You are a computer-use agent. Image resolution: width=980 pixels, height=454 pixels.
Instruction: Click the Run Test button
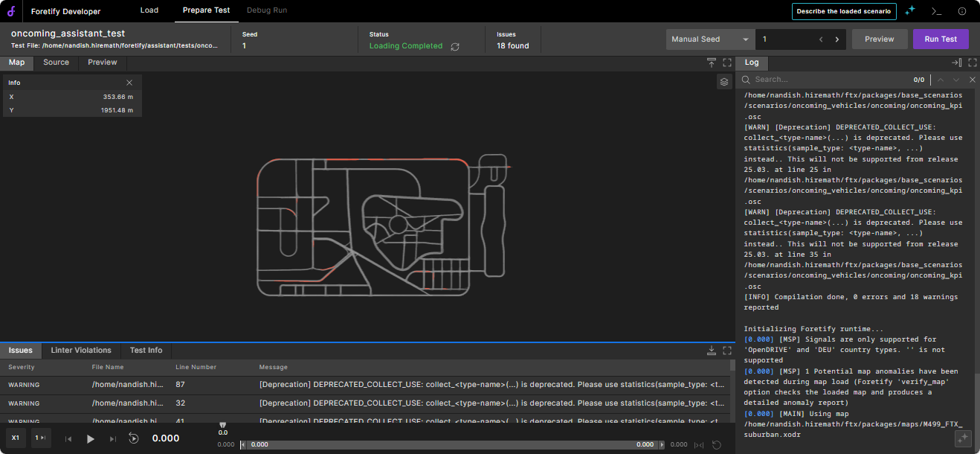(941, 39)
